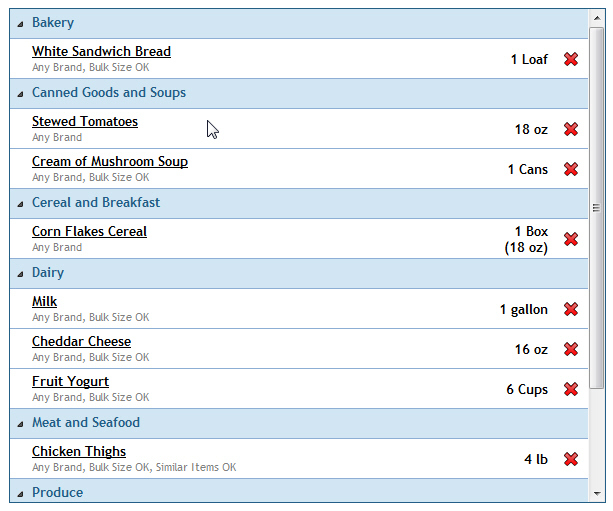
Task: Collapse the Produce group triangle
Action: 20,494
